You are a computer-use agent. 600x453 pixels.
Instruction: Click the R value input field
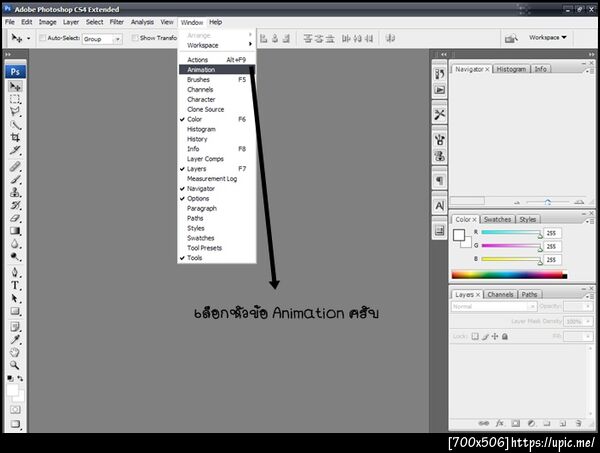(x=552, y=233)
